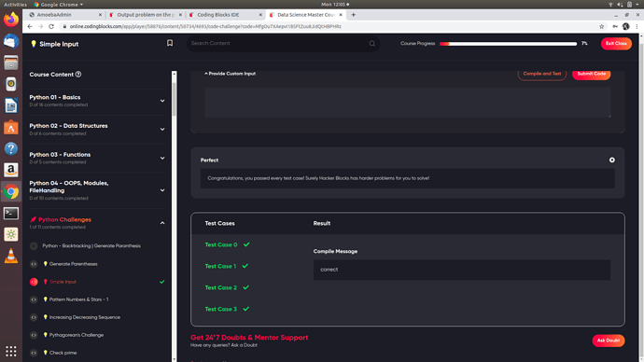Open the Help icon in the dock

[x=11, y=148]
